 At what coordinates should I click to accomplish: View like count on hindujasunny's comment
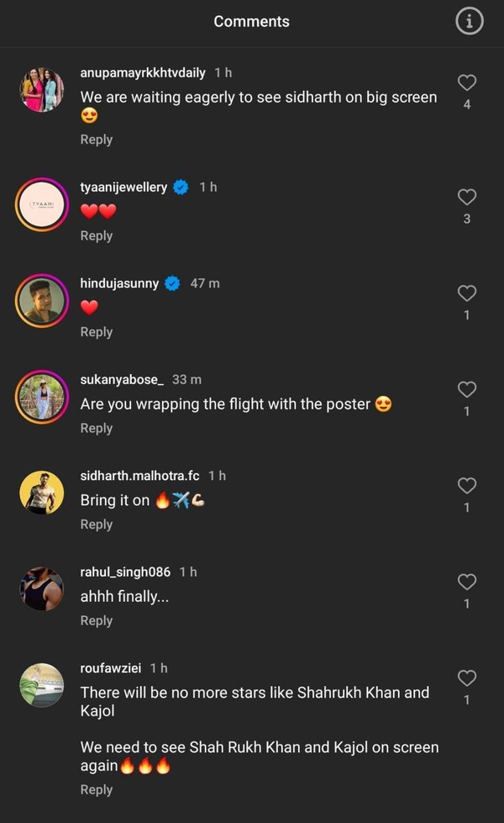point(467,315)
